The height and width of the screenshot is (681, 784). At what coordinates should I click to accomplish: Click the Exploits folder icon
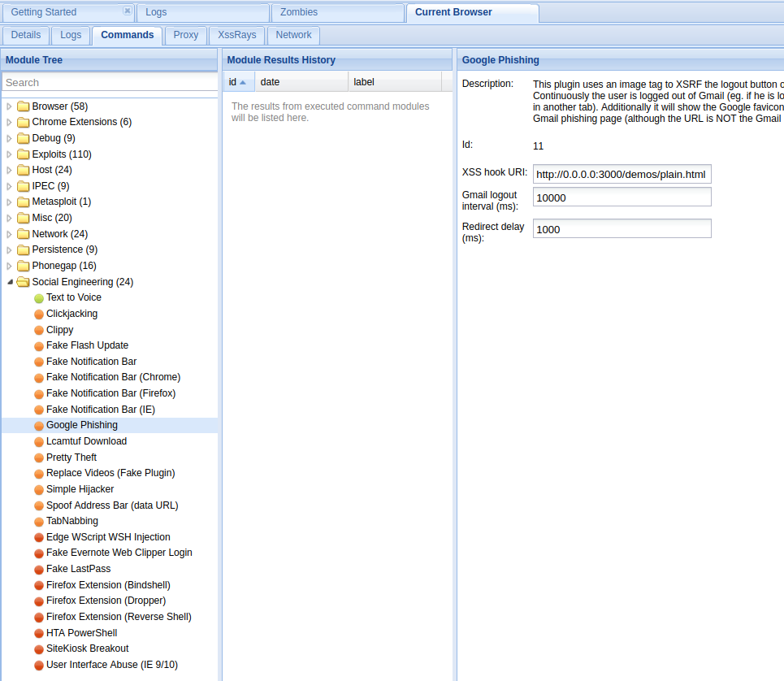pyautogui.click(x=23, y=154)
